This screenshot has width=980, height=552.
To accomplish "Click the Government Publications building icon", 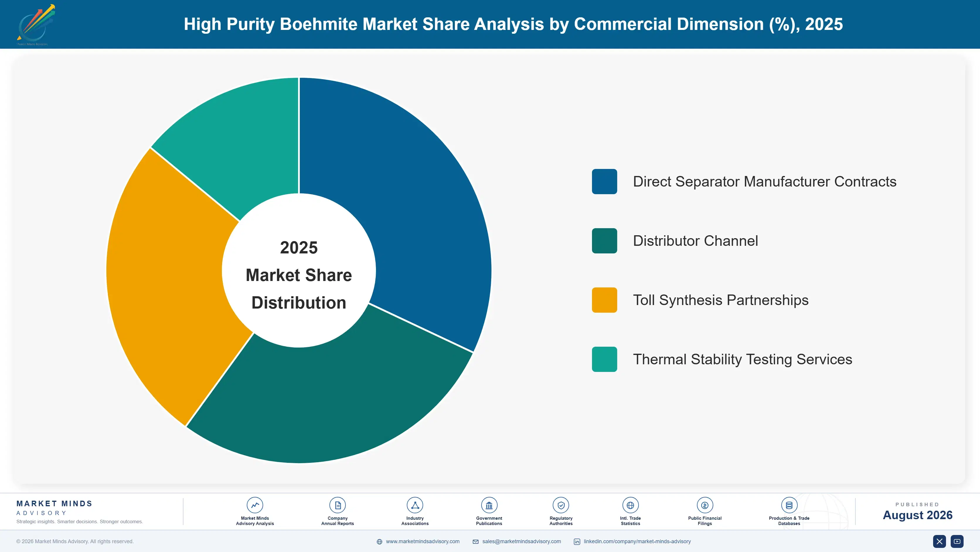I will point(489,505).
